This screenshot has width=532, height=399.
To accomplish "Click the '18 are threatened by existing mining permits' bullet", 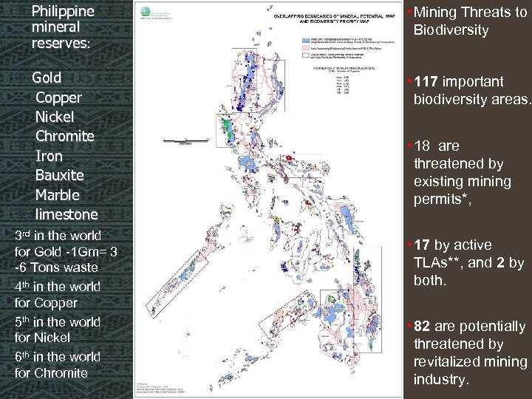I will tap(461, 173).
